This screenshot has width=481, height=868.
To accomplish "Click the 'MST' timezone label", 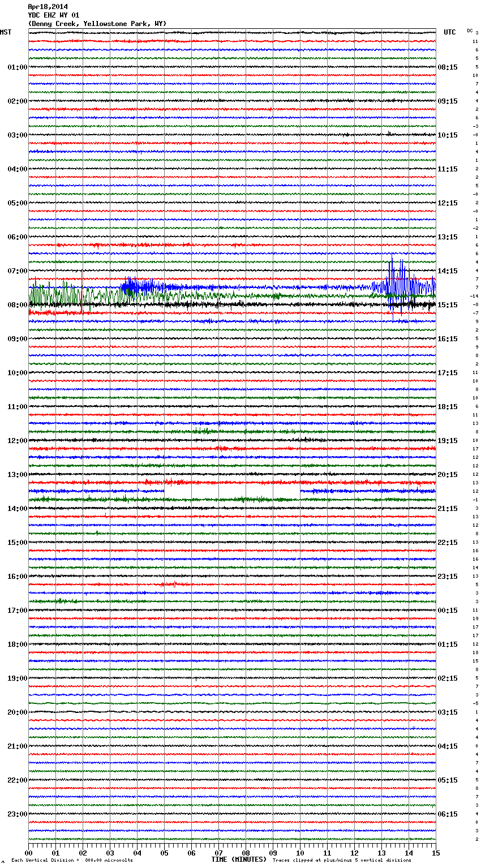I will 6,32.
